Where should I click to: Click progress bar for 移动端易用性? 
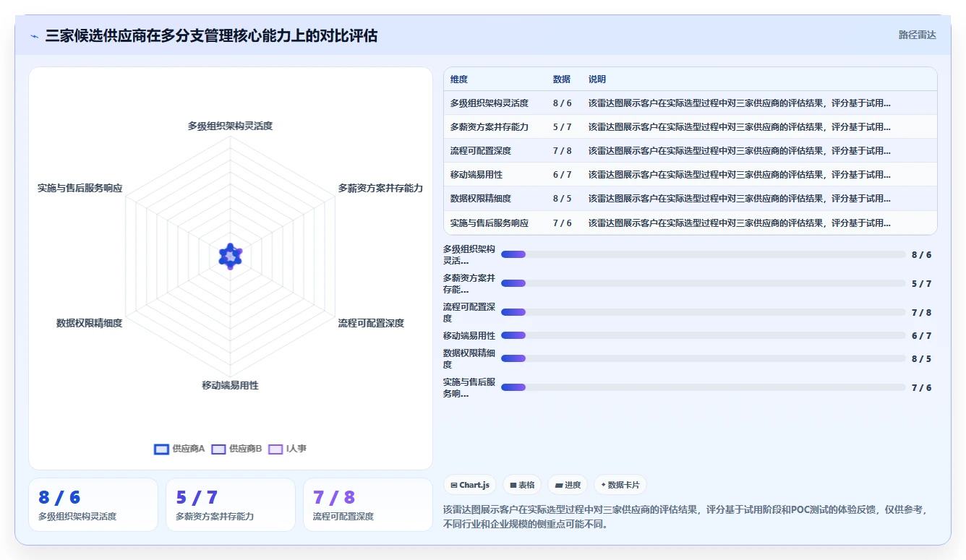pyautogui.click(x=703, y=335)
